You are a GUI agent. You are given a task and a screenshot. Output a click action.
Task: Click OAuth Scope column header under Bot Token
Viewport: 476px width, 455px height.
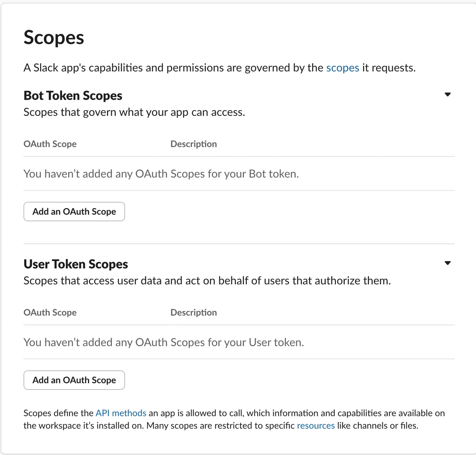[50, 144]
